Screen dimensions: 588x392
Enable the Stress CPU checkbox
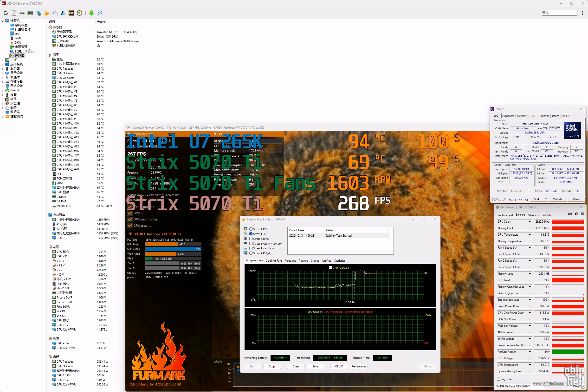tap(251, 229)
